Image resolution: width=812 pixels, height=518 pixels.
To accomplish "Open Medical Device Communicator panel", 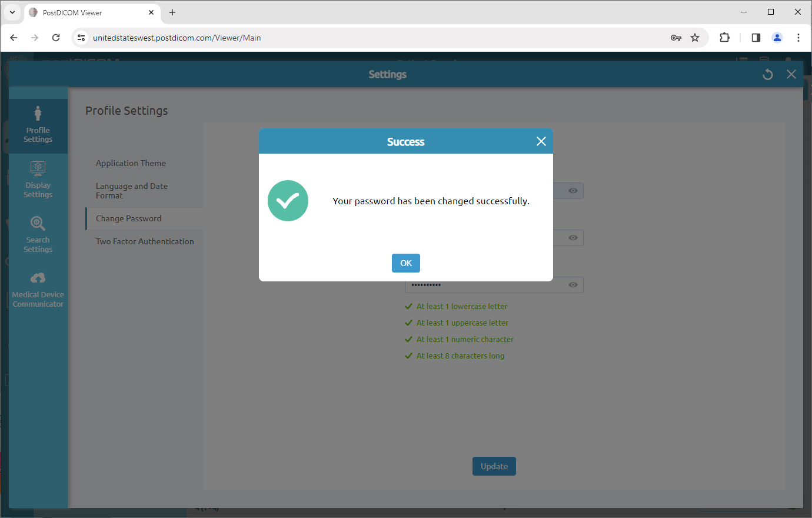I will coord(38,288).
